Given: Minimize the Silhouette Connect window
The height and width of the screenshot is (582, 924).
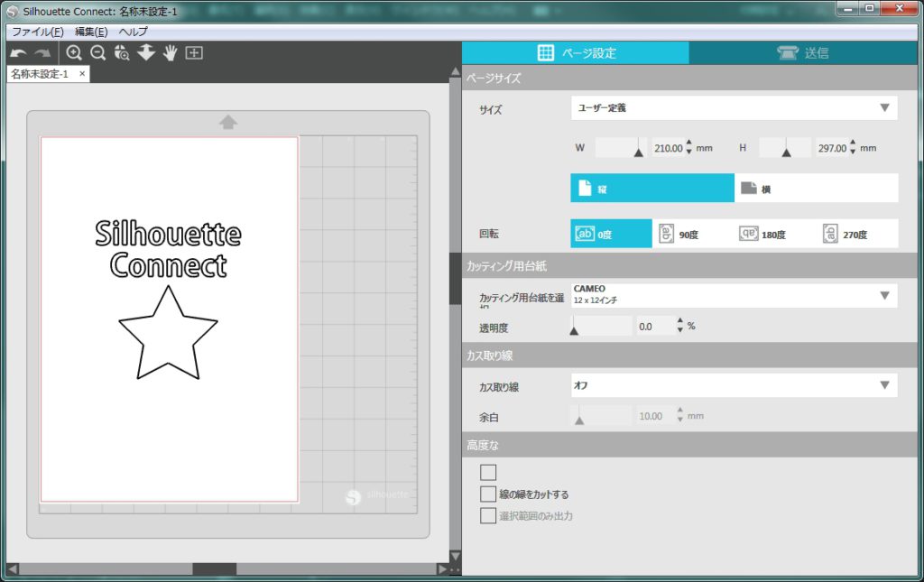Looking at the screenshot, I should pos(848,8).
